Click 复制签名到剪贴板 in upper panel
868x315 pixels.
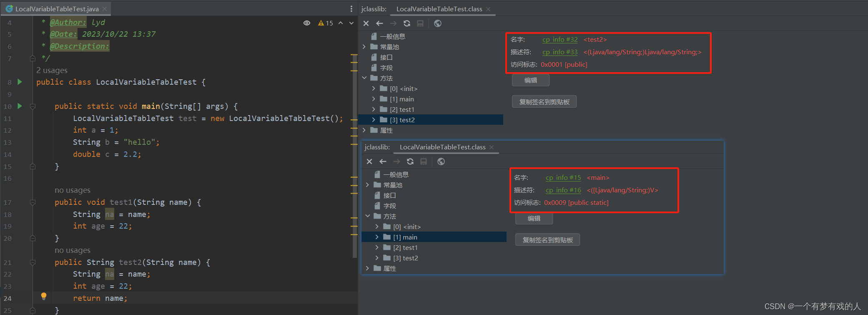pyautogui.click(x=544, y=102)
